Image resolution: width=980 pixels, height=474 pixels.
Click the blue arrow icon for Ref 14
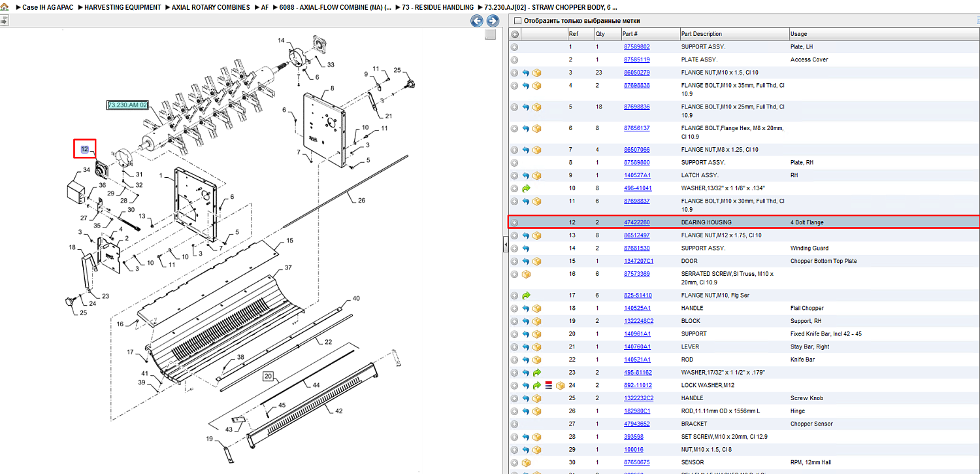pyautogui.click(x=525, y=248)
